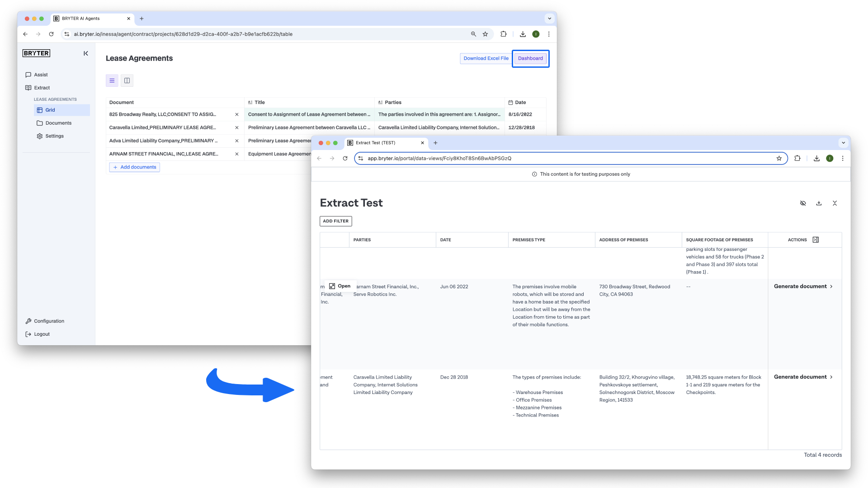Collapse the BRYTER sidebar with arrow icon

click(86, 53)
